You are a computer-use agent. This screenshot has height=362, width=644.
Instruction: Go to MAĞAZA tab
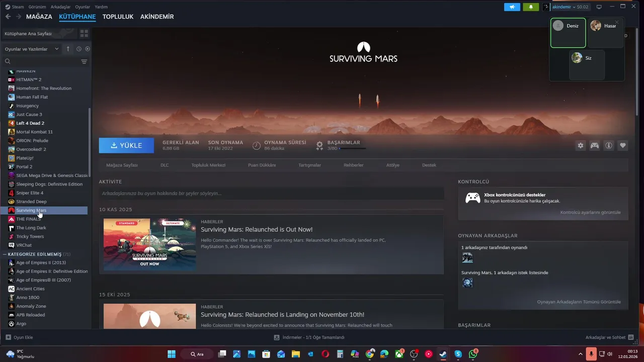(39, 17)
